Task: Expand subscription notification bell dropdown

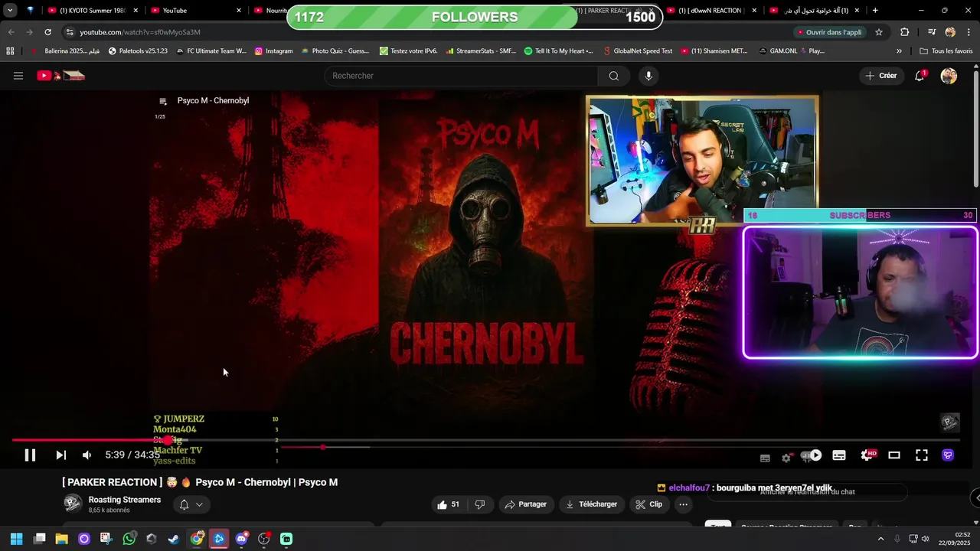Action: coord(191,504)
